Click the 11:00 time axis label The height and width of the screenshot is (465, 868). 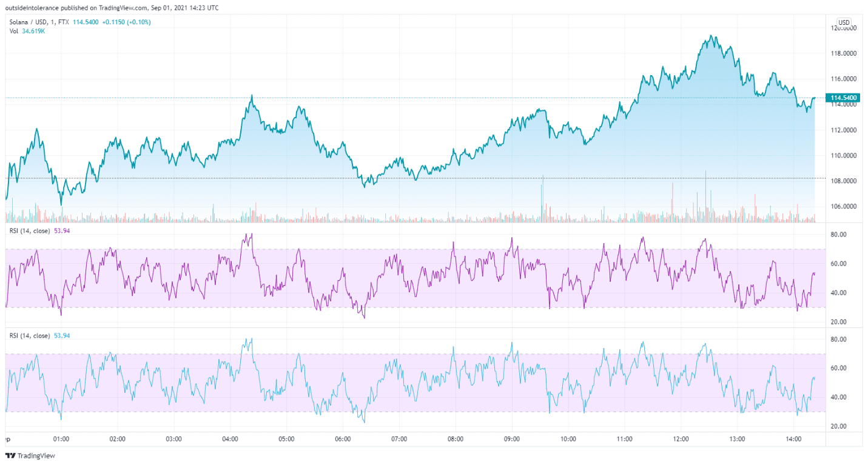click(x=625, y=439)
